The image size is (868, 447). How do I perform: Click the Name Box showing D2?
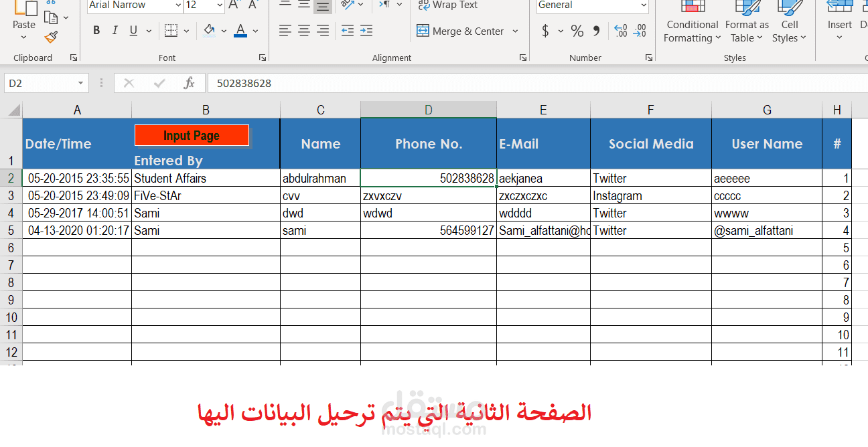tap(40, 83)
